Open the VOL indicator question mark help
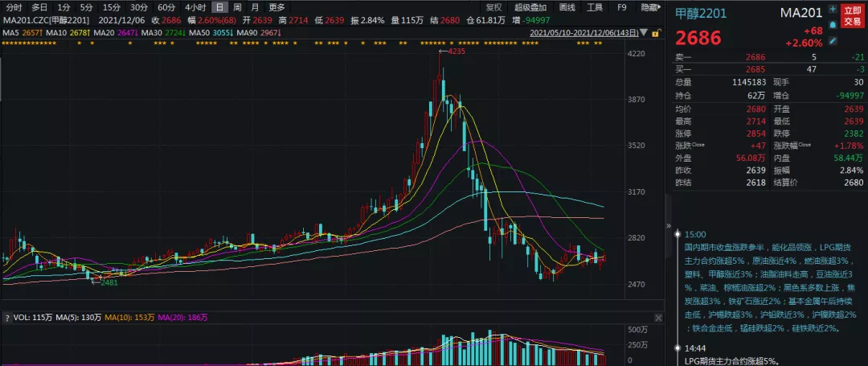Screen dimensions: 868x366 [x=7, y=318]
